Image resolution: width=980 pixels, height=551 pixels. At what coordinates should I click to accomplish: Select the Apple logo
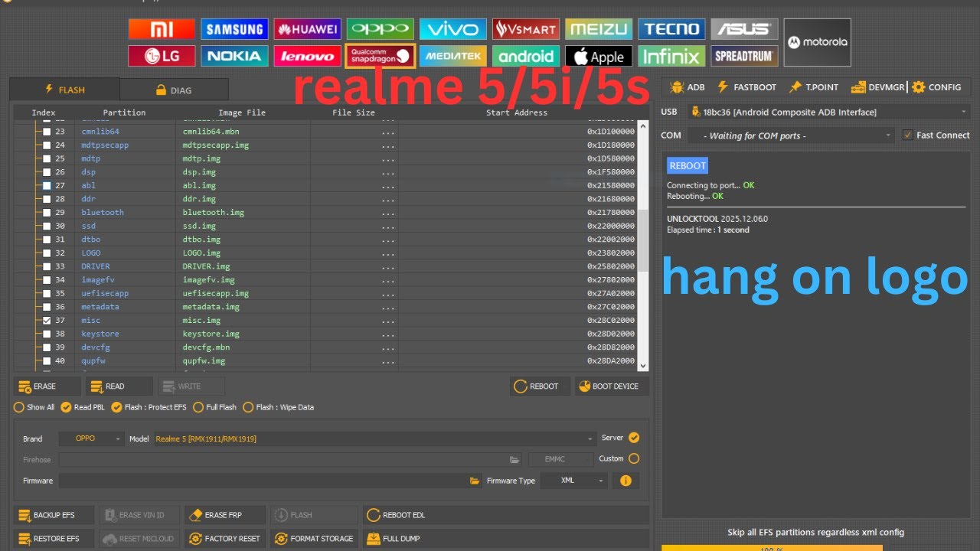(x=599, y=56)
